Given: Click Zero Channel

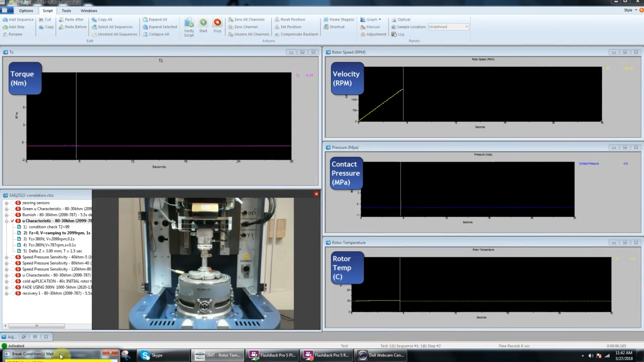Looking at the screenshot, I should tap(243, 27).
